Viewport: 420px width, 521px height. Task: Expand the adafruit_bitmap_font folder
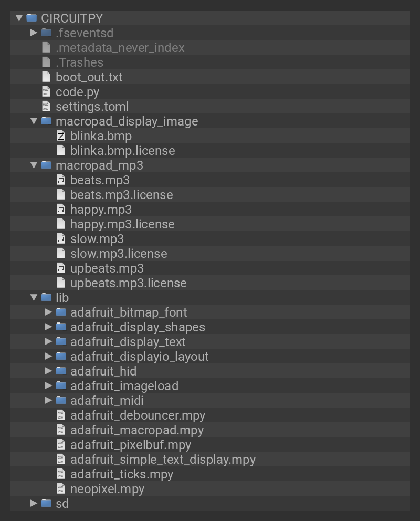point(48,312)
